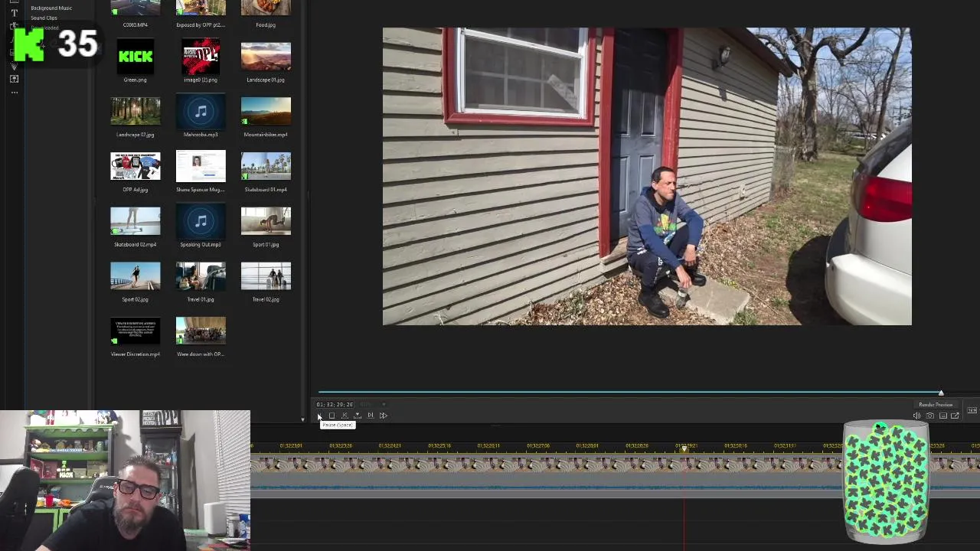Click the Fast Forward playback button
The image size is (980, 551).
384,416
